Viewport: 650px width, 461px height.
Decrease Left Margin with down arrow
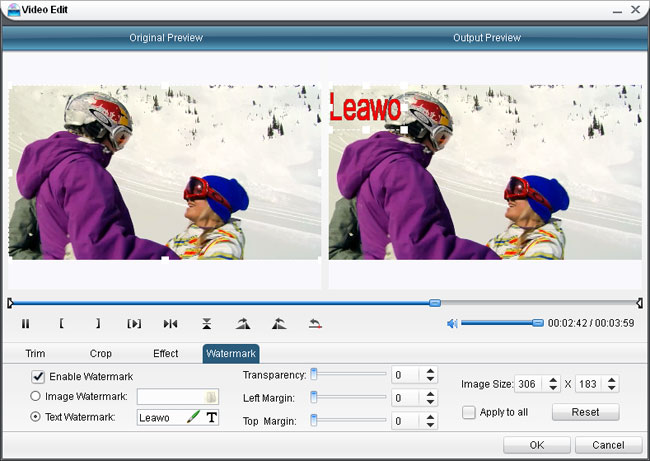click(x=430, y=402)
